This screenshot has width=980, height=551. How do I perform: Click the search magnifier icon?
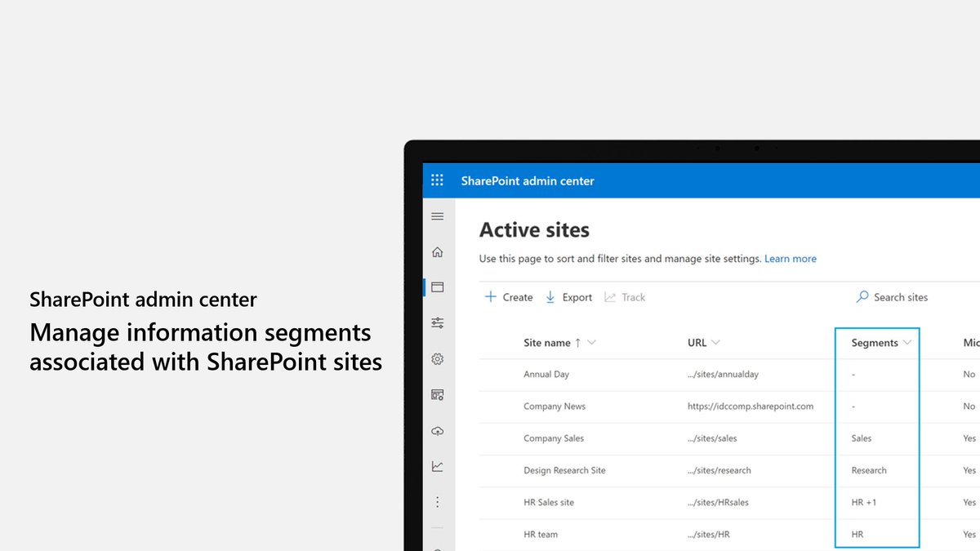[862, 297]
